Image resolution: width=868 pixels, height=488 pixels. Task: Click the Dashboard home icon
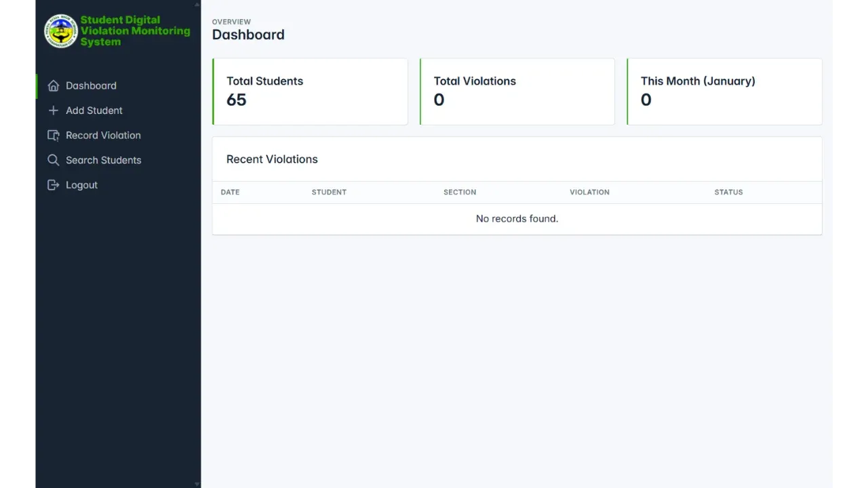[x=54, y=85]
